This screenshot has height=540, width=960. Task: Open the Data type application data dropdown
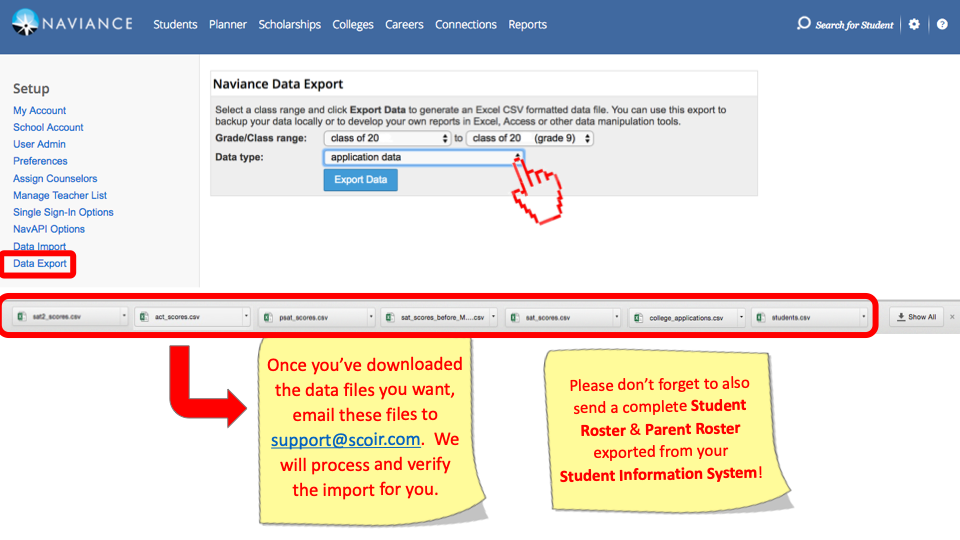(x=423, y=157)
